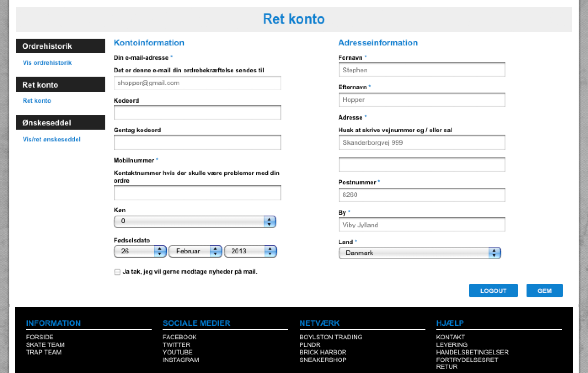This screenshot has height=373, width=588.
Task: Open the Vis ordrehistorik link
Action: (47, 63)
